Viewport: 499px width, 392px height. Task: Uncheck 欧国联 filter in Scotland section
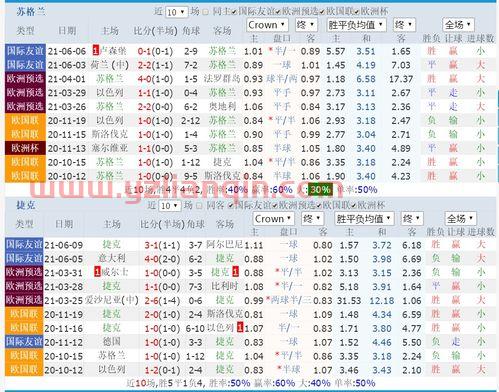point(322,12)
